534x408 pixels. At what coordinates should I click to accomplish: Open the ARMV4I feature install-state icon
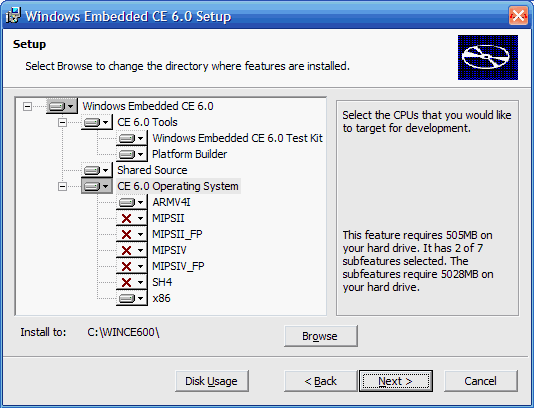[x=132, y=203]
